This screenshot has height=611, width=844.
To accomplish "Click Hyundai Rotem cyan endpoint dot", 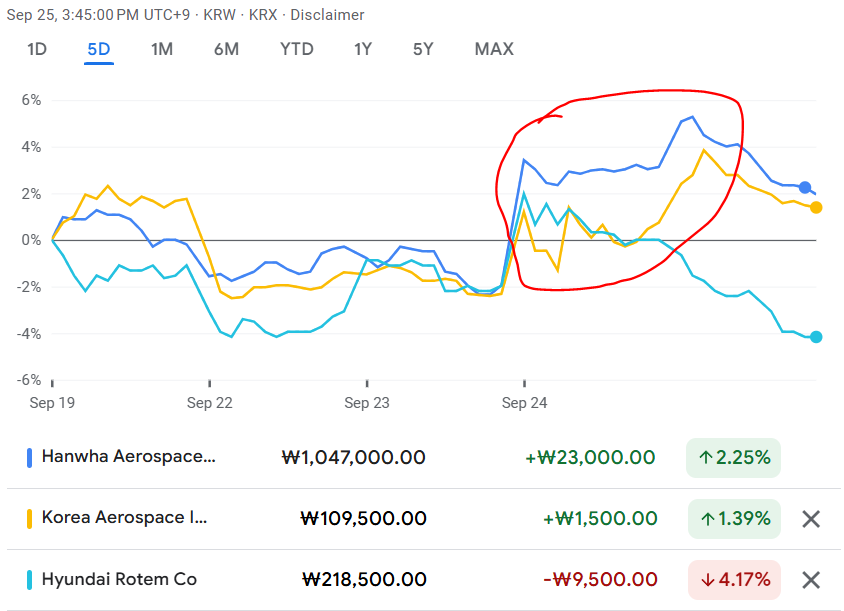I will [x=816, y=337].
